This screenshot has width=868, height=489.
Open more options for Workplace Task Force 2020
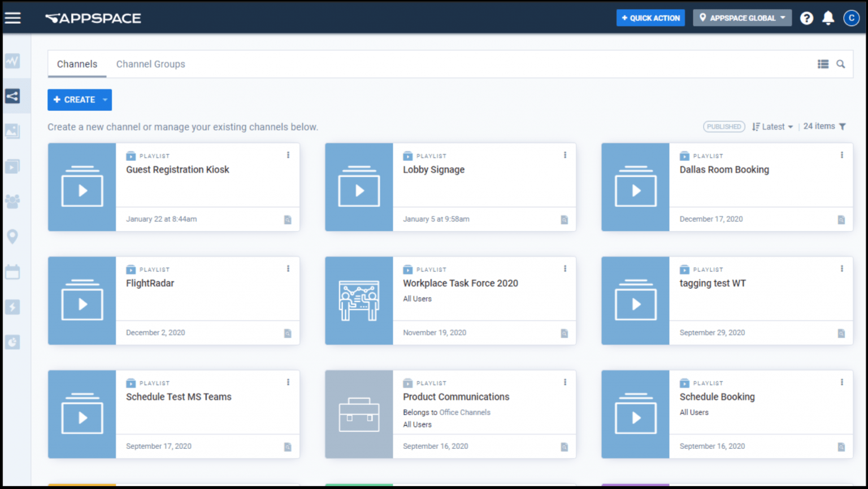pos(565,269)
